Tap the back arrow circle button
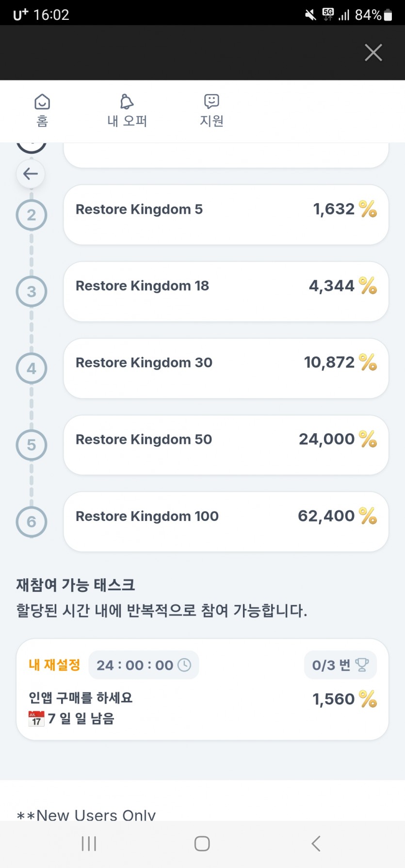The image size is (405, 868). click(31, 174)
